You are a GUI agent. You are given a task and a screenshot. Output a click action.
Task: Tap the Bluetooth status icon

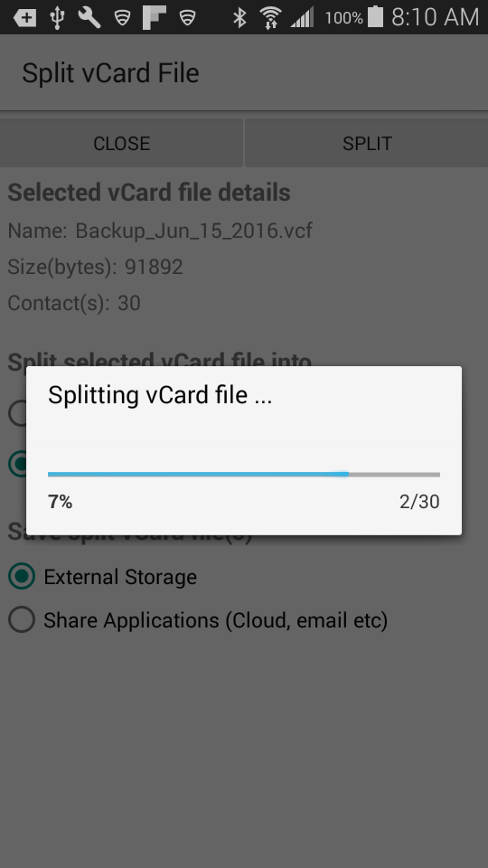click(239, 18)
